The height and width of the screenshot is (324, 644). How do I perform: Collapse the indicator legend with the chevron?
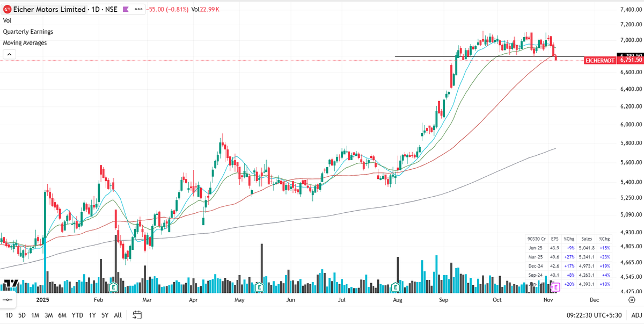9,54
